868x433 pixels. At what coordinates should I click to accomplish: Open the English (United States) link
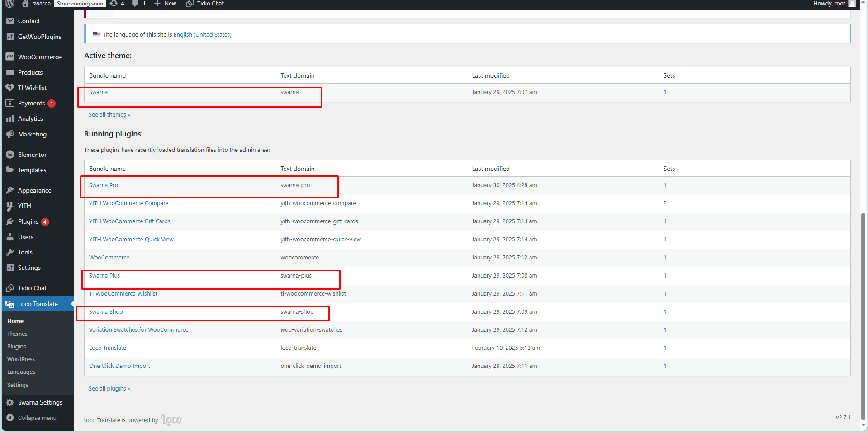(x=203, y=34)
